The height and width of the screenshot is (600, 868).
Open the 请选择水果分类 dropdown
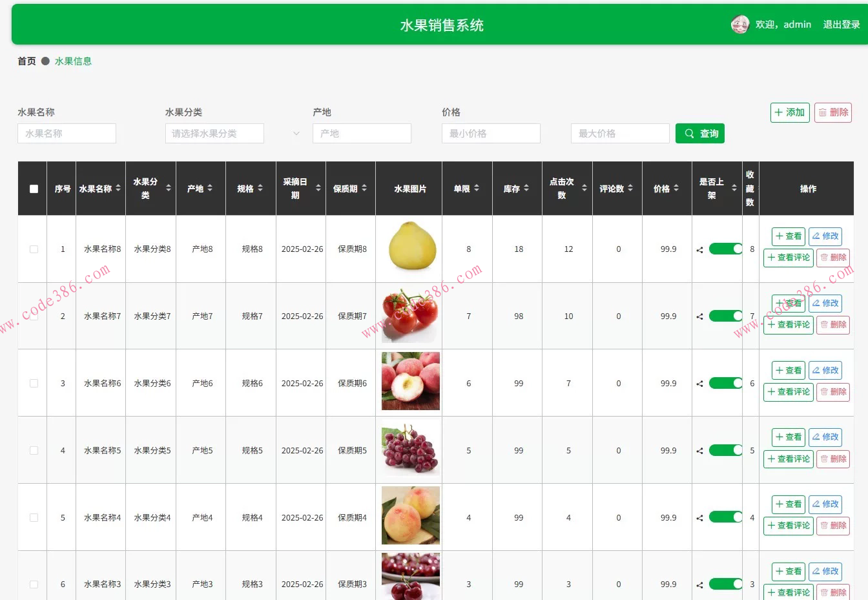pyautogui.click(x=214, y=133)
